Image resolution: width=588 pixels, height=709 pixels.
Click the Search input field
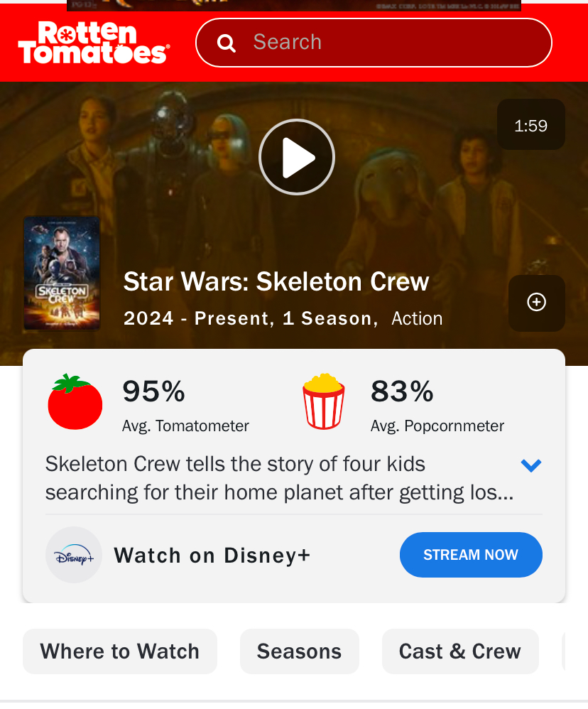point(374,43)
